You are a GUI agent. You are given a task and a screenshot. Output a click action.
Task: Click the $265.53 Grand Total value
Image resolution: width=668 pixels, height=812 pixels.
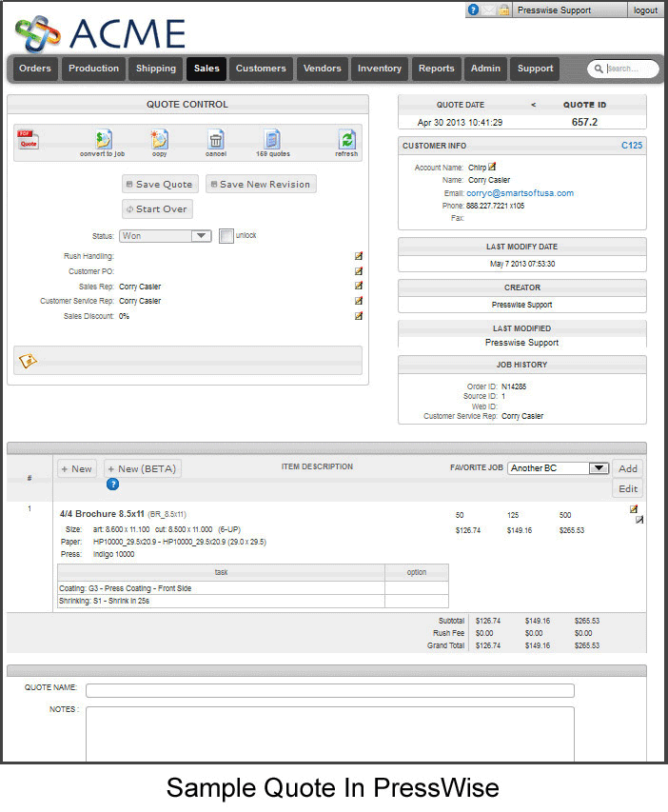pos(587,645)
